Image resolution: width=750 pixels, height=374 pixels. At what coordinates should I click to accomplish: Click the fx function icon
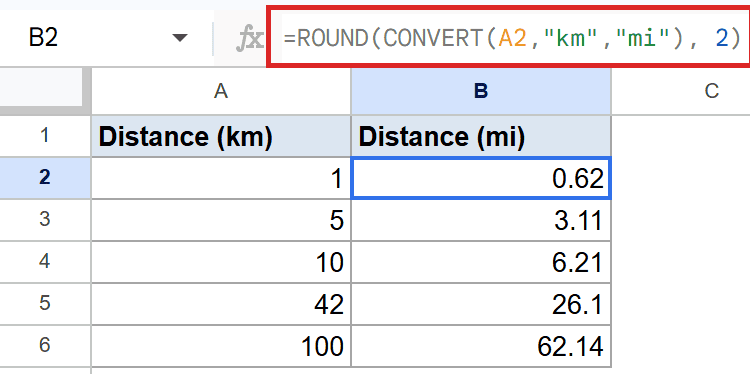[x=250, y=39]
